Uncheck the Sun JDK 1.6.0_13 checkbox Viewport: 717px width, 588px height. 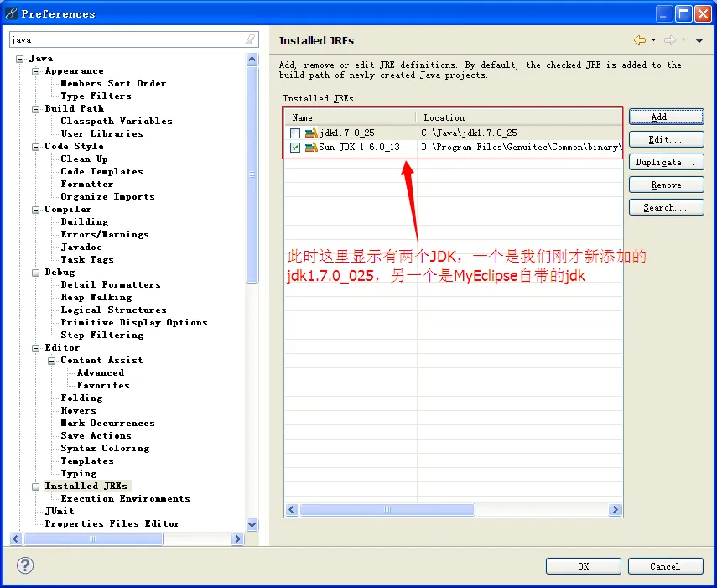coord(295,148)
